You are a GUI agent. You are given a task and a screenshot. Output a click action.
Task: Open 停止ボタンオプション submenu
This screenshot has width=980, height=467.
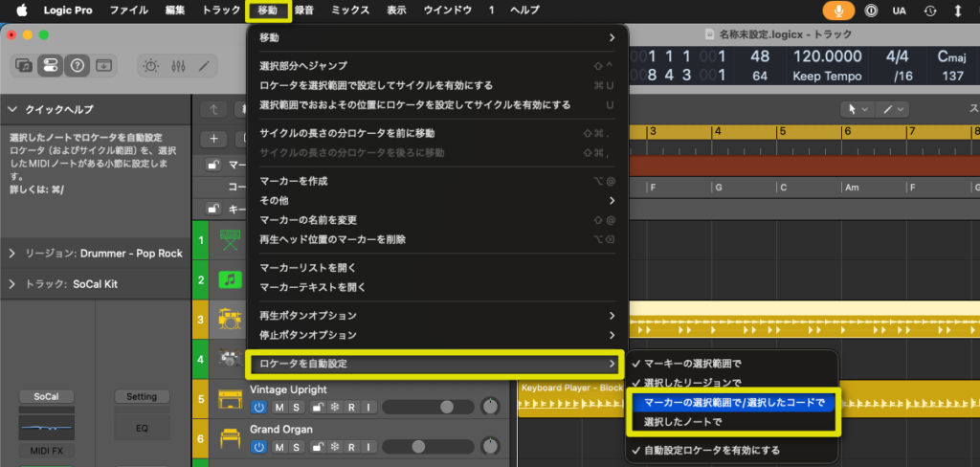click(437, 335)
